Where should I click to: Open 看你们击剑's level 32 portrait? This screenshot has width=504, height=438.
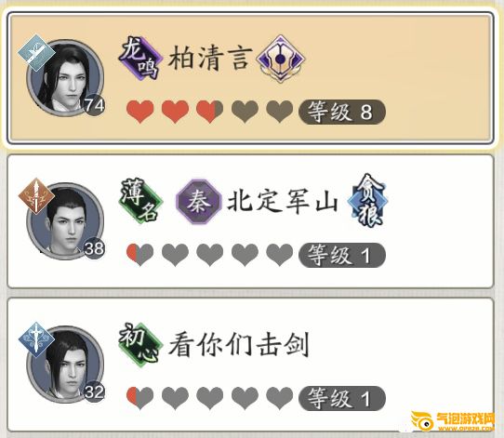(66, 365)
